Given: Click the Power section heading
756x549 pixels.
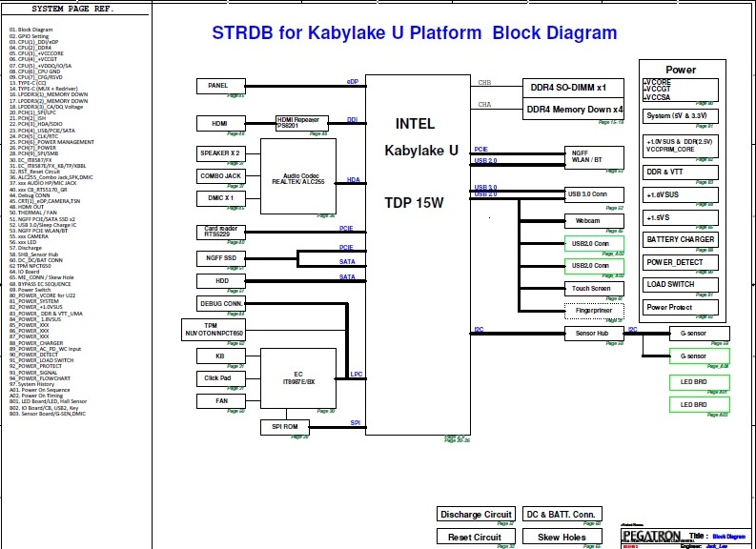Looking at the screenshot, I should click(x=681, y=70).
